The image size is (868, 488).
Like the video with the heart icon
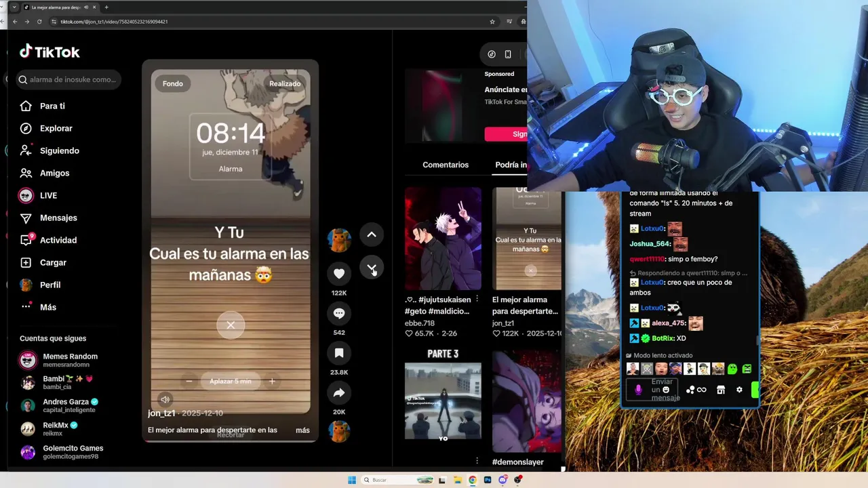pos(339,273)
